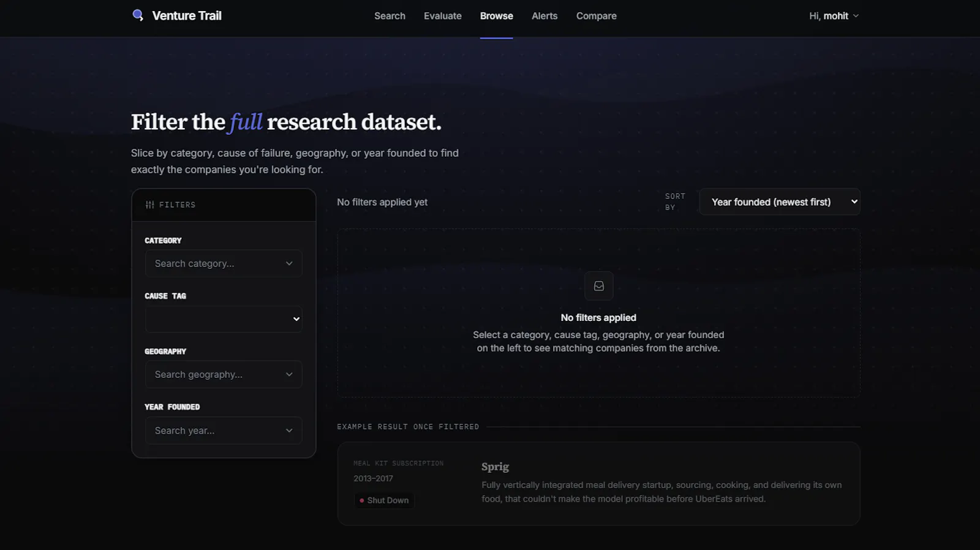The width and height of the screenshot is (980, 550).
Task: Click the Sprig company description text
Action: (x=661, y=492)
